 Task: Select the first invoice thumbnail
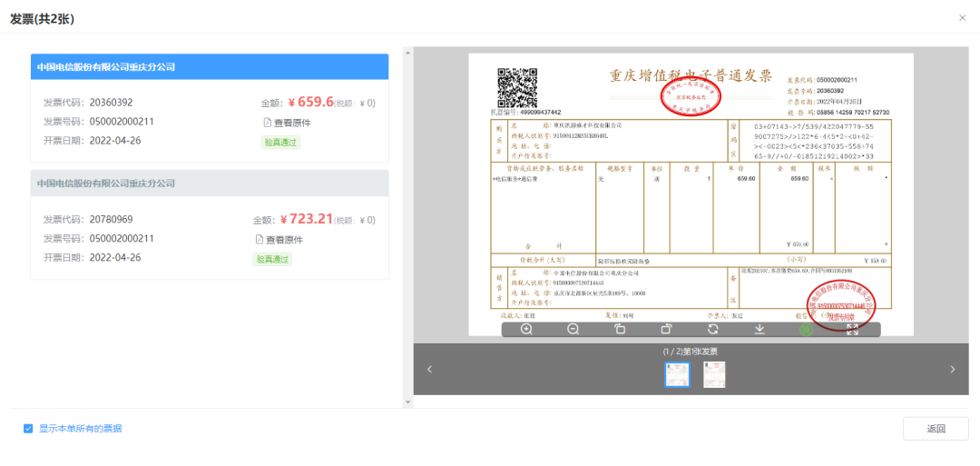pos(677,374)
